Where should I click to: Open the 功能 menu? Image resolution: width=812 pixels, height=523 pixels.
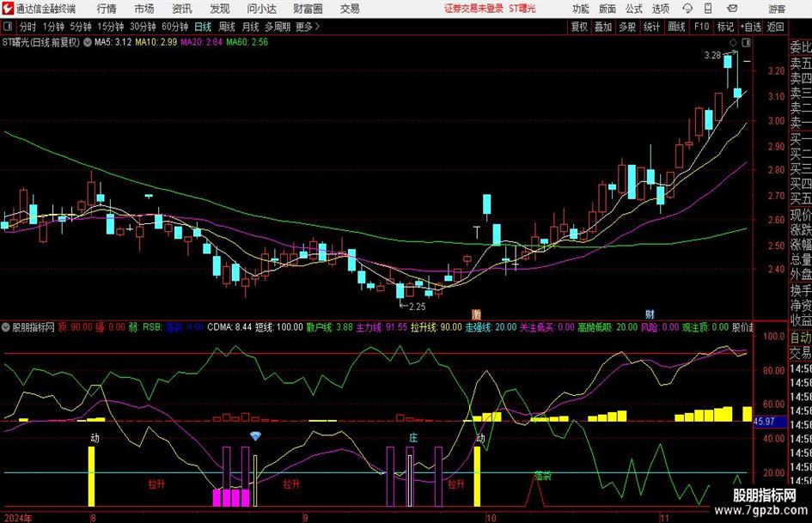[x=581, y=9]
